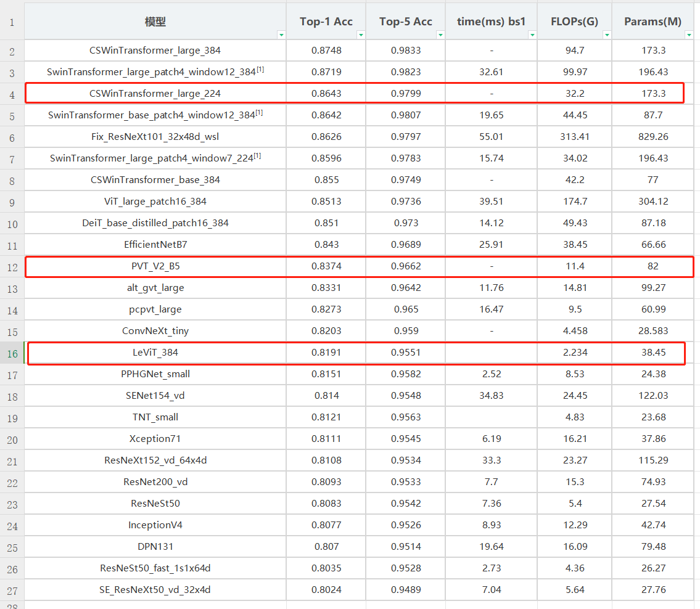Select cell ResNeXt152_vd_64x4d
This screenshot has height=609, width=700.
(155, 460)
